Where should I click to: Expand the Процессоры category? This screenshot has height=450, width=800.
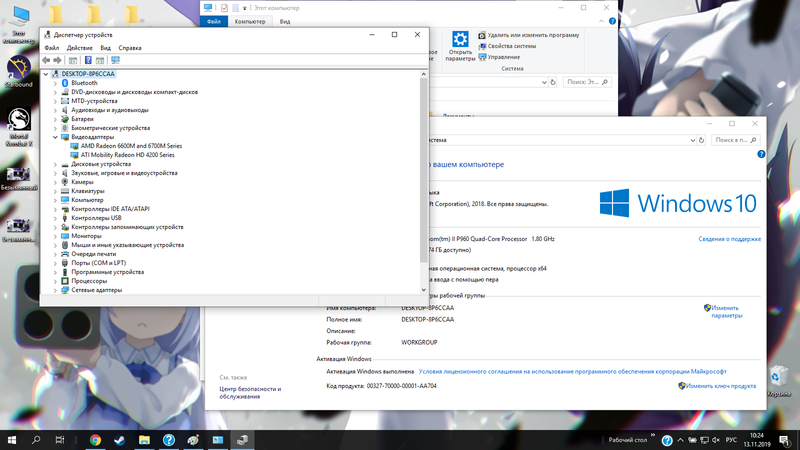(x=56, y=281)
